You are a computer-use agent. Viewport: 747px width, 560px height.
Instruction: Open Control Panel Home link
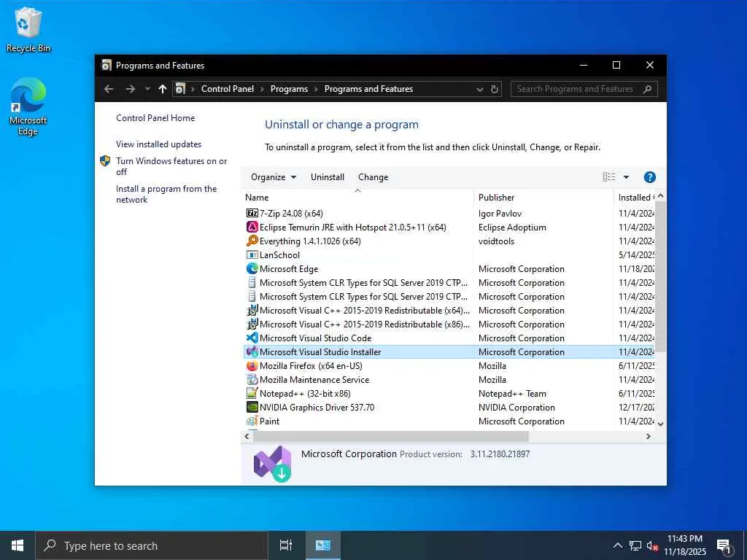pyautogui.click(x=155, y=118)
